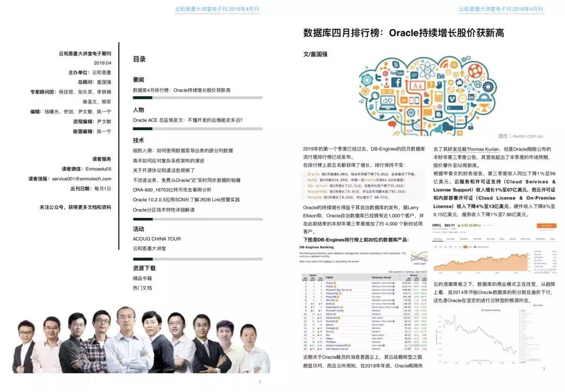This screenshot has width=565, height=392.
Task: Open entry 数据库4月排行榜：Oracle持续增长股价获新高
Action: pyautogui.click(x=182, y=90)
